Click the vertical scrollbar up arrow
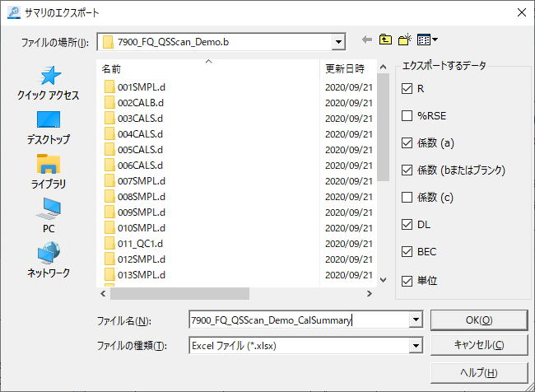 (x=384, y=67)
